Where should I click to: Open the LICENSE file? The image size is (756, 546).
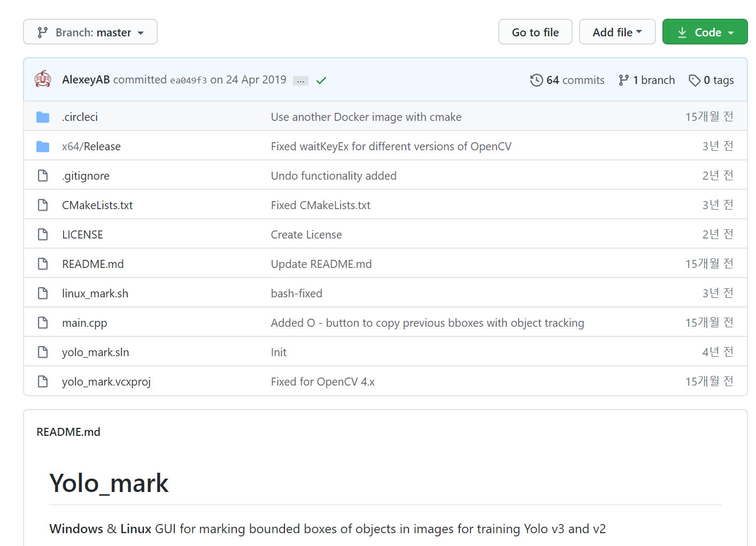[x=82, y=235]
